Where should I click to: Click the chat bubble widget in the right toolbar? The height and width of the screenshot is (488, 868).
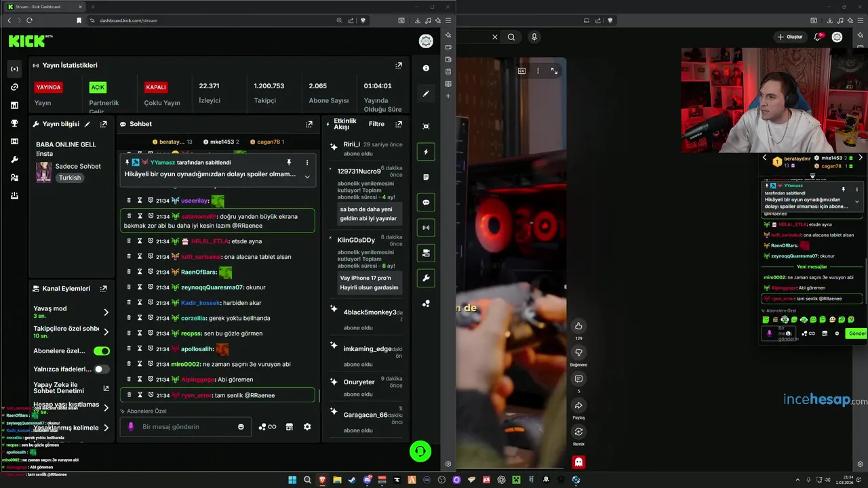(x=426, y=202)
